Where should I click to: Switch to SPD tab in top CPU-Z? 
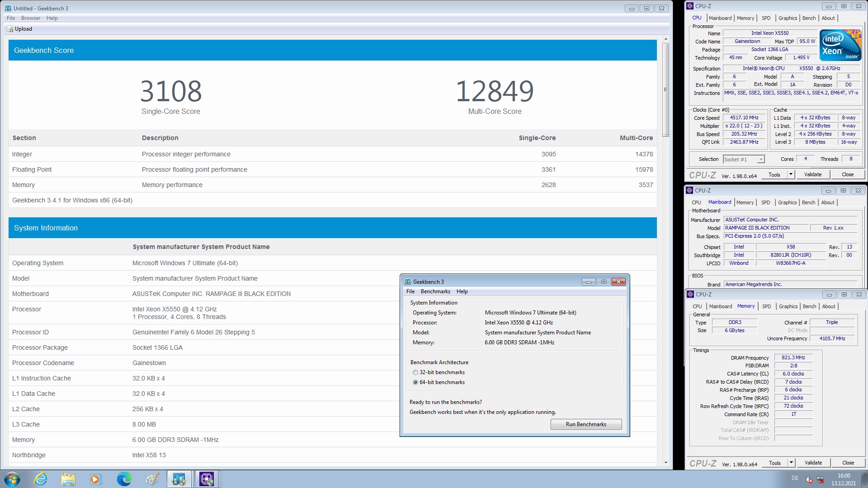click(766, 18)
